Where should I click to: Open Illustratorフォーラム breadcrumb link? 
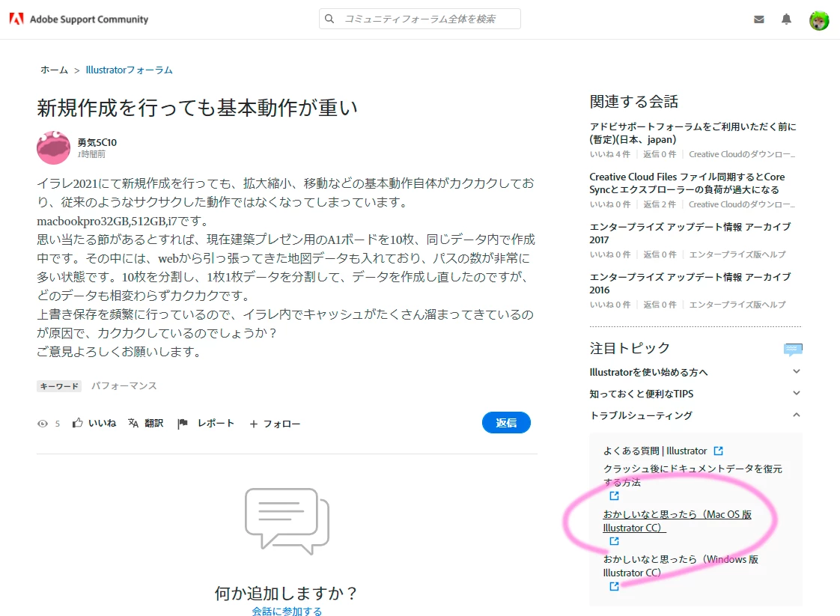tap(129, 70)
